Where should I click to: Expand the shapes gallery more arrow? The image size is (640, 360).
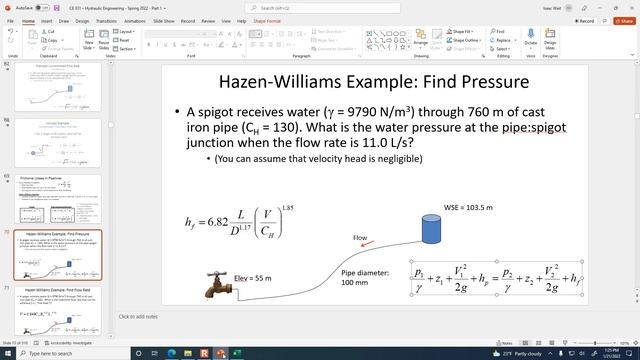point(409,48)
